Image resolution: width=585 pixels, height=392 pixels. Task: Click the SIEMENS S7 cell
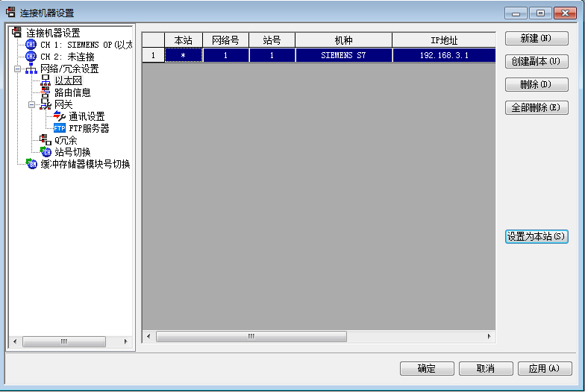[x=343, y=55]
